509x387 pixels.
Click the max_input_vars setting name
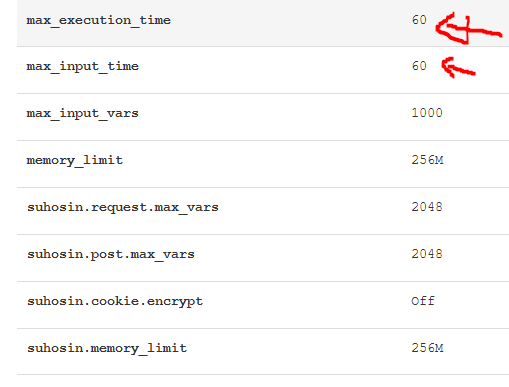coord(83,113)
